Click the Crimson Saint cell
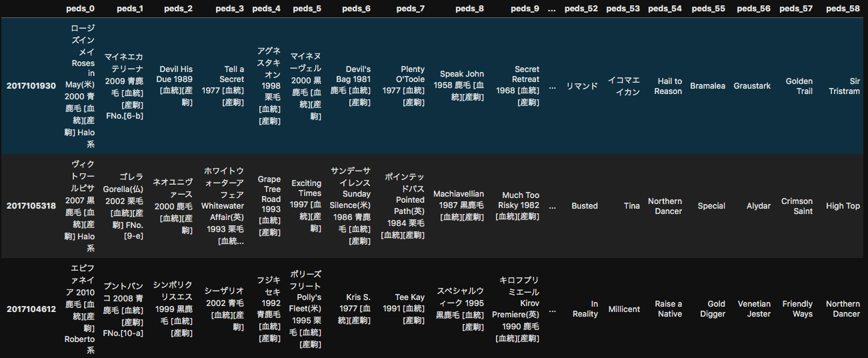The height and width of the screenshot is (358, 868). pos(797,206)
